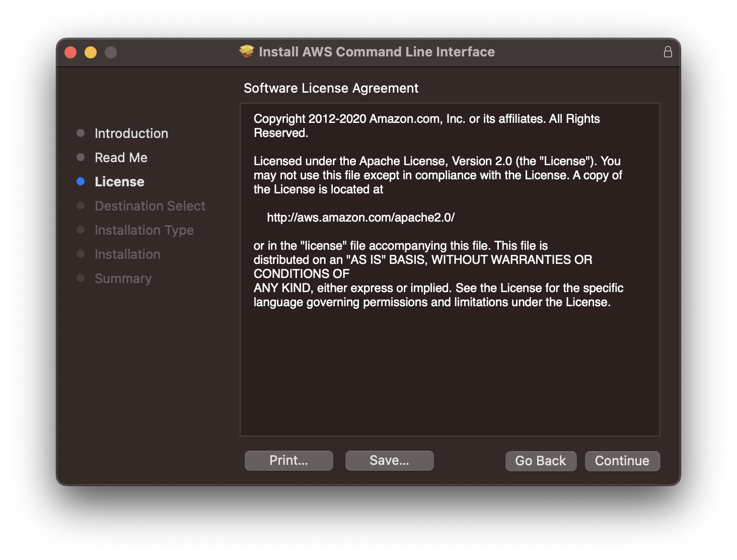This screenshot has height=560, width=737.
Task: Select the Introduction step in sidebar
Action: (x=131, y=133)
